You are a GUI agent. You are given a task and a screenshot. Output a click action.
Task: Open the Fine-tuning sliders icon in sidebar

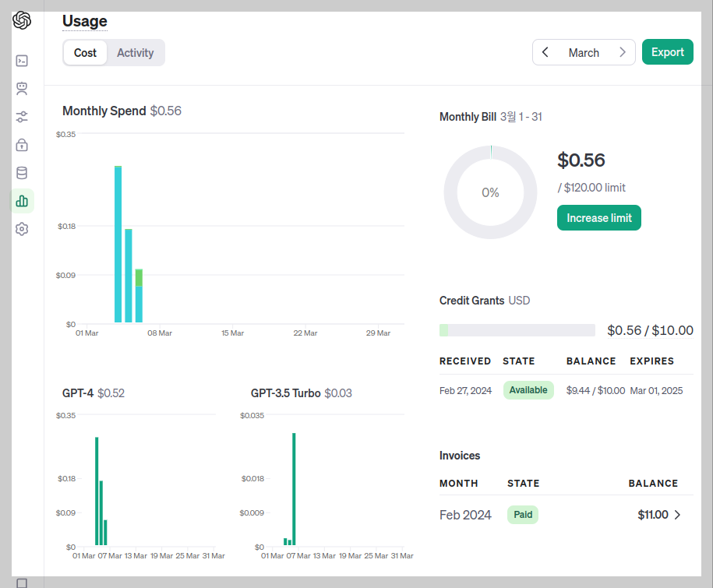[x=22, y=117]
